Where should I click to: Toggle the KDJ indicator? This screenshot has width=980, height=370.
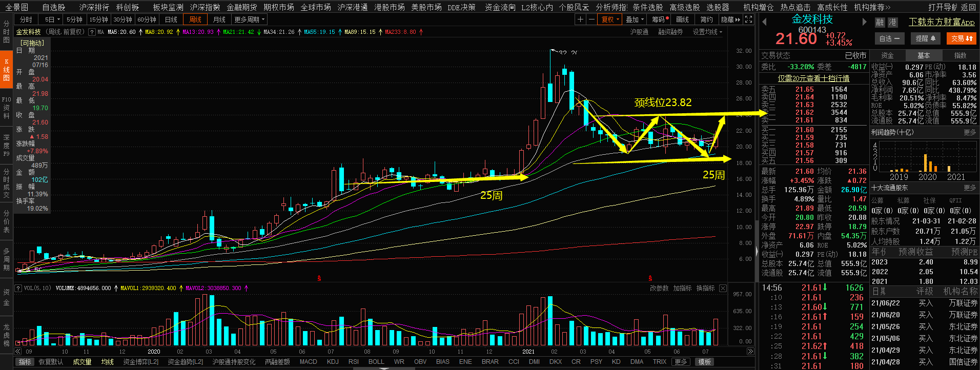(333, 362)
